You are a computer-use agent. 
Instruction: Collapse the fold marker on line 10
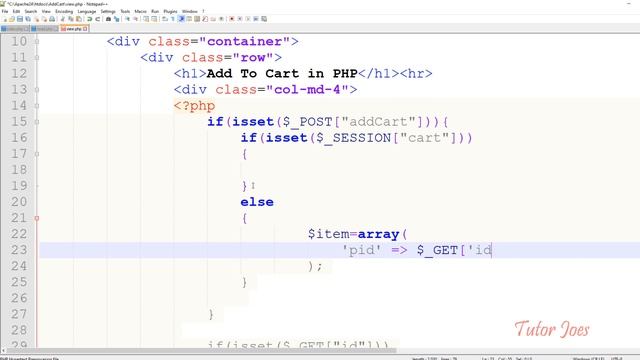37,41
